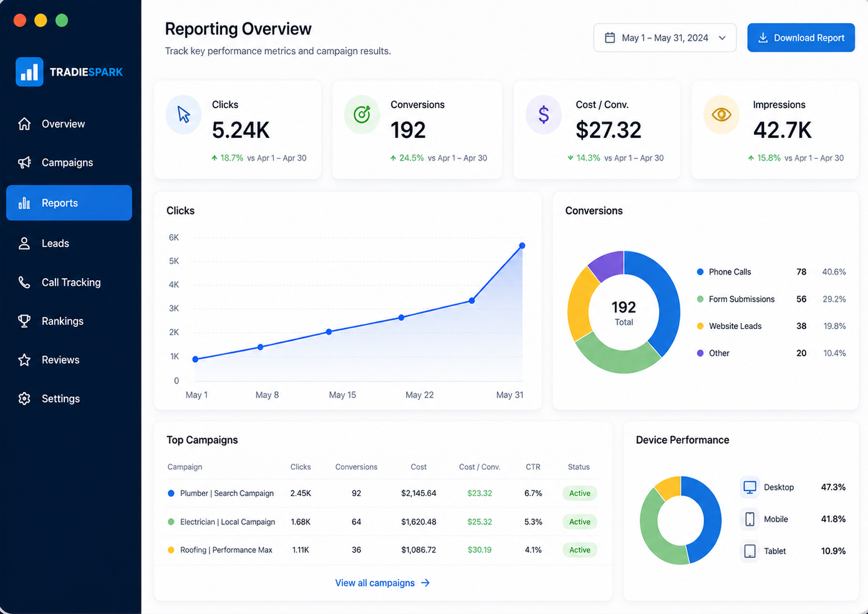
Task: Click the Desktop 47.3% percentage
Action: coord(833,487)
